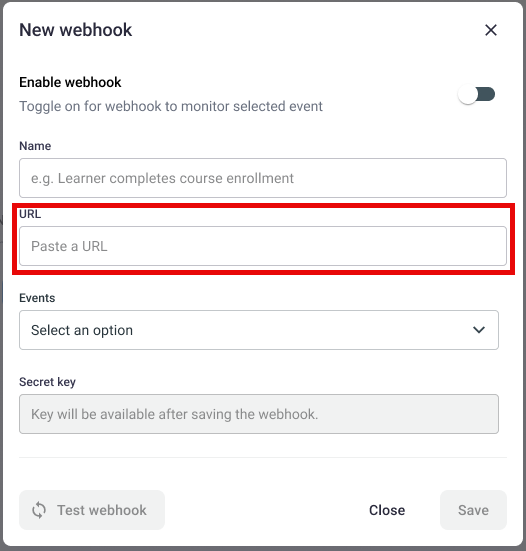This screenshot has height=551, width=526.
Task: Click the Save button
Action: point(473,510)
